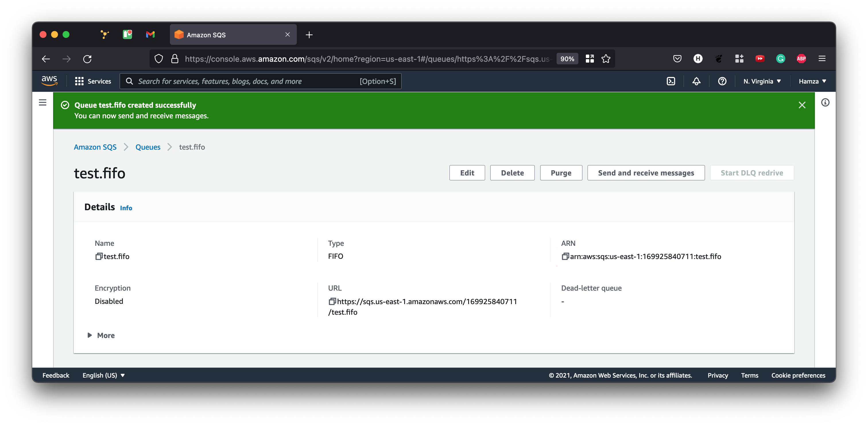
Task: Open the Details Info link
Action: tap(126, 208)
